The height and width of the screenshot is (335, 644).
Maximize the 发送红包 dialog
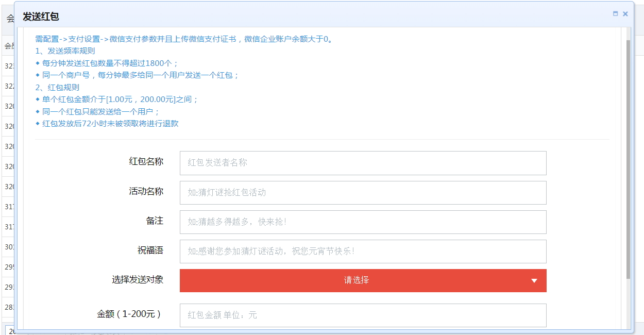point(615,14)
